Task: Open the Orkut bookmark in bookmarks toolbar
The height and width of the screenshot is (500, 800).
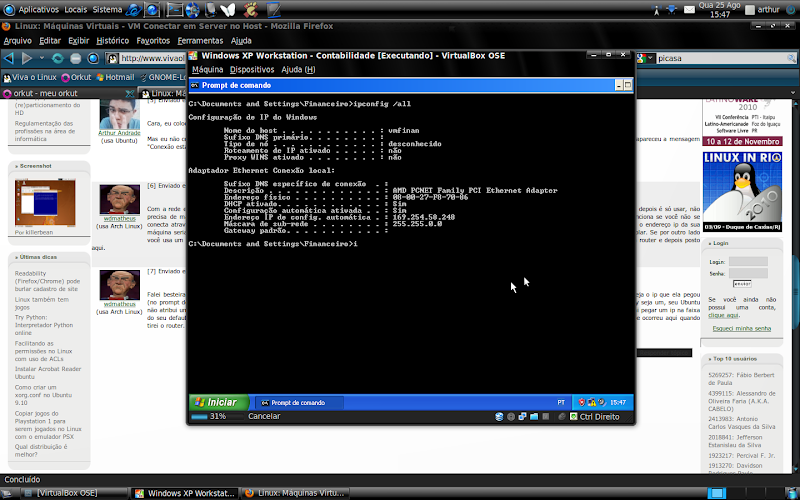Action: (76, 78)
